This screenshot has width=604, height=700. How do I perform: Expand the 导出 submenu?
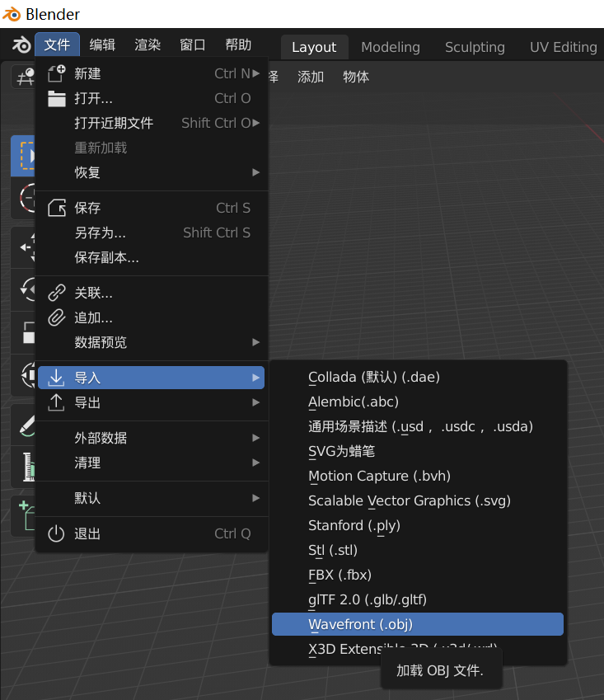(152, 402)
